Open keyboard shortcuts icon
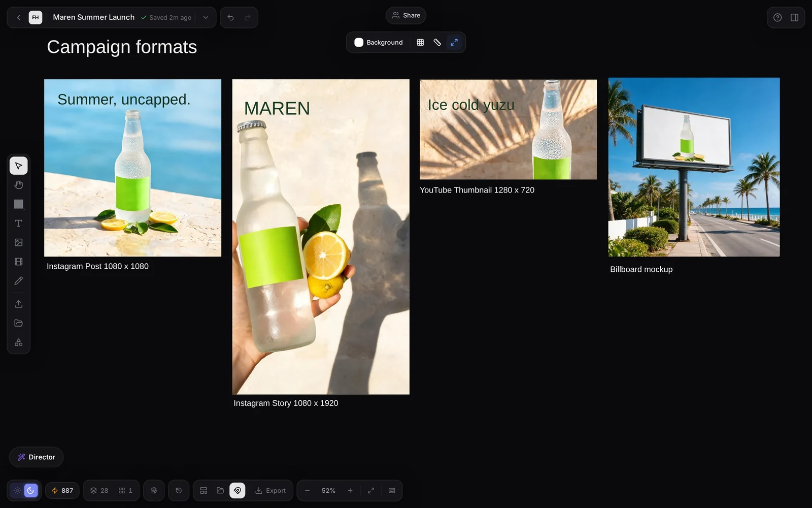Image resolution: width=812 pixels, height=508 pixels. (392, 491)
